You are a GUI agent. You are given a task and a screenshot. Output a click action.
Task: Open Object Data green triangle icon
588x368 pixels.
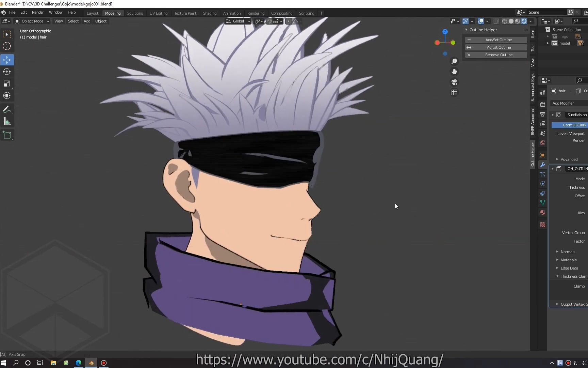point(543,203)
